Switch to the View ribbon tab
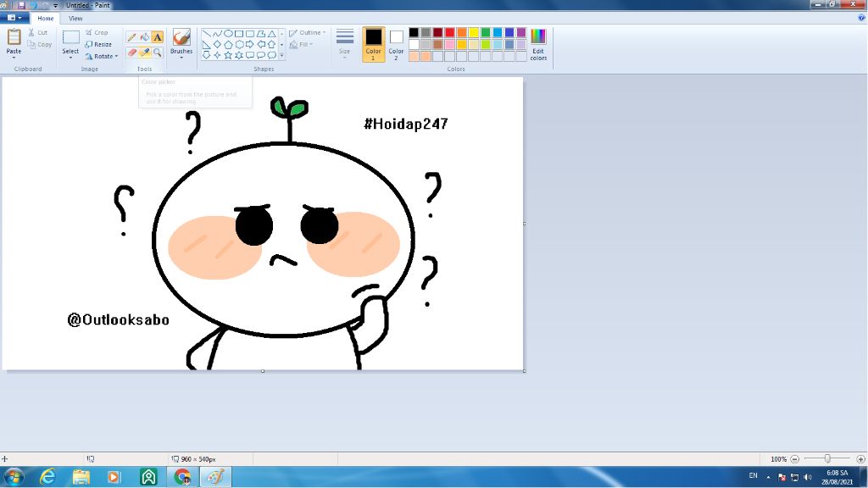Image resolution: width=868 pixels, height=488 pixels. click(75, 19)
